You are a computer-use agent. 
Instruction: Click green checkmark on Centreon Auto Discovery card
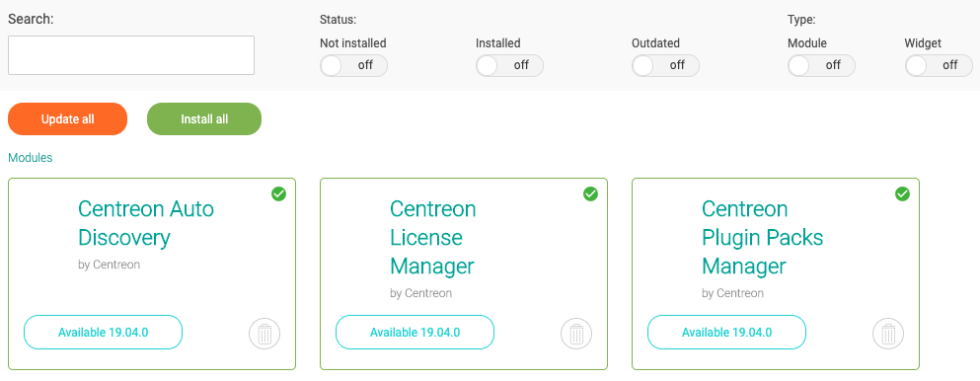(278, 194)
